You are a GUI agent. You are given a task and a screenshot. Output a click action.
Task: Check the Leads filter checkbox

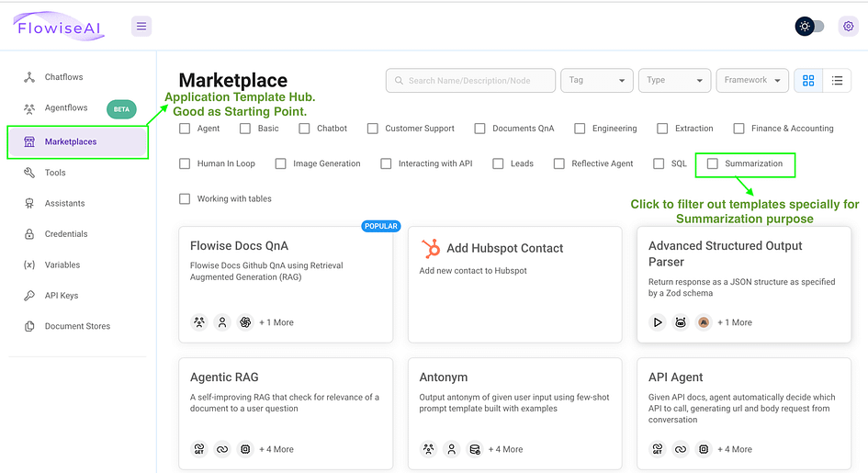point(498,163)
